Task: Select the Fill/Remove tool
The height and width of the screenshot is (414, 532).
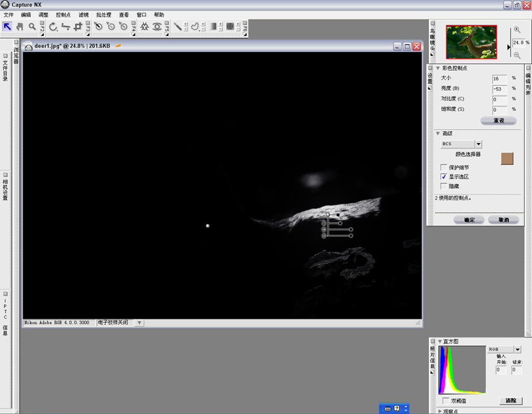Action: tap(230, 27)
